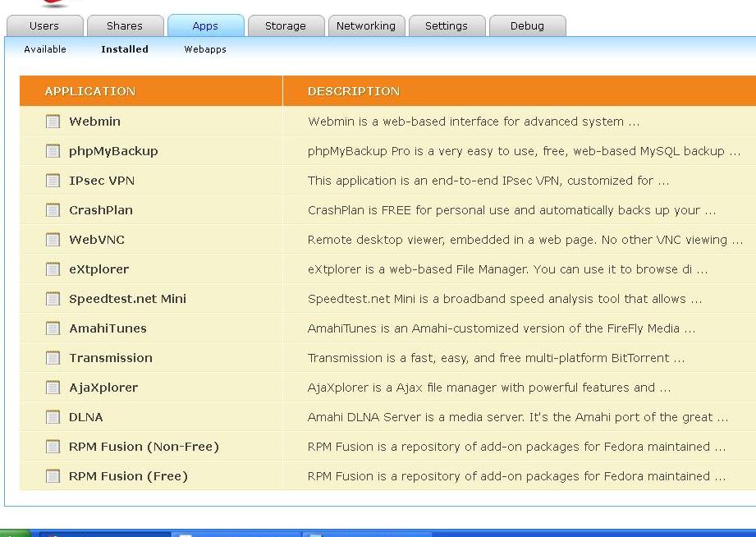Click the broadband speed analysis description
Image resolution: width=756 pixels, height=537 pixels.
[x=505, y=299]
